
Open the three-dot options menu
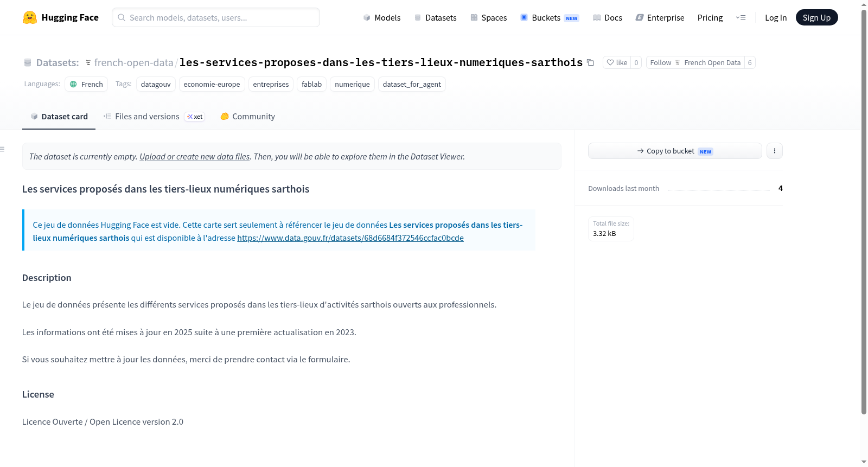click(x=775, y=151)
